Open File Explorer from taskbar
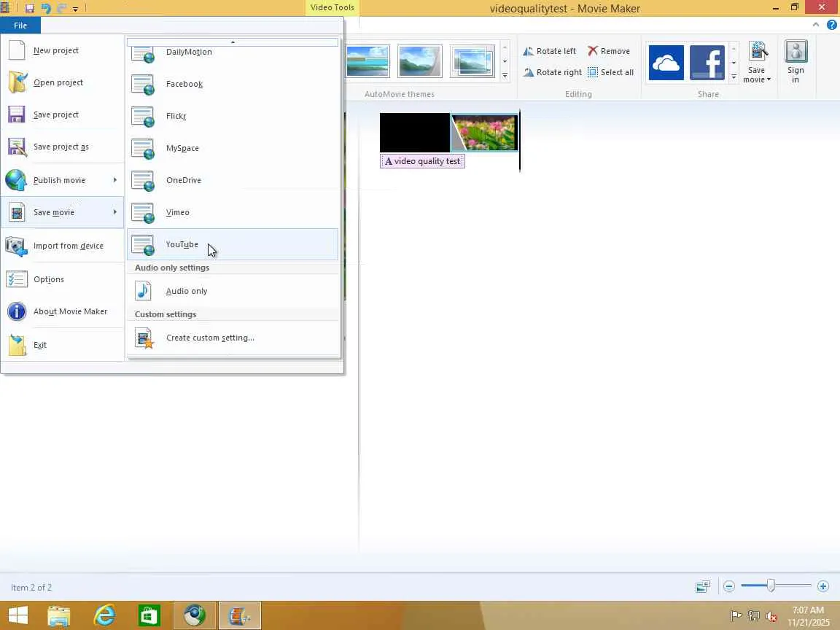The image size is (840, 630). (59, 617)
